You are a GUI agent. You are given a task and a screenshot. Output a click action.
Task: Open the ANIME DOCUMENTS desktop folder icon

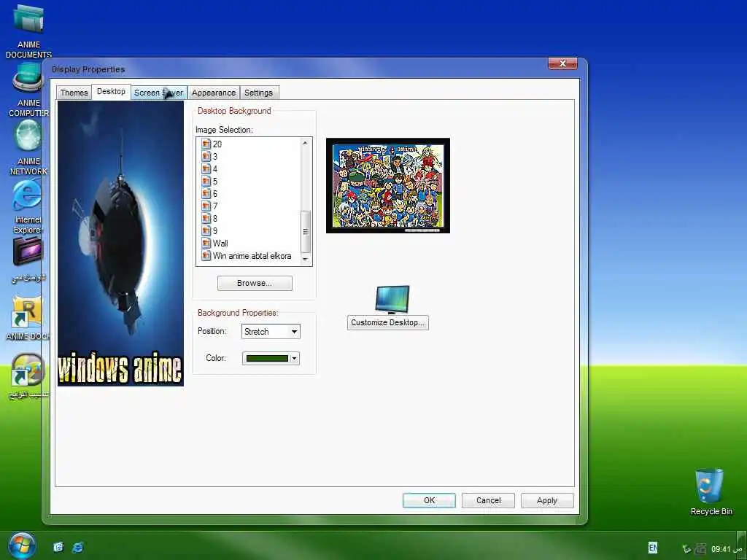point(28,19)
